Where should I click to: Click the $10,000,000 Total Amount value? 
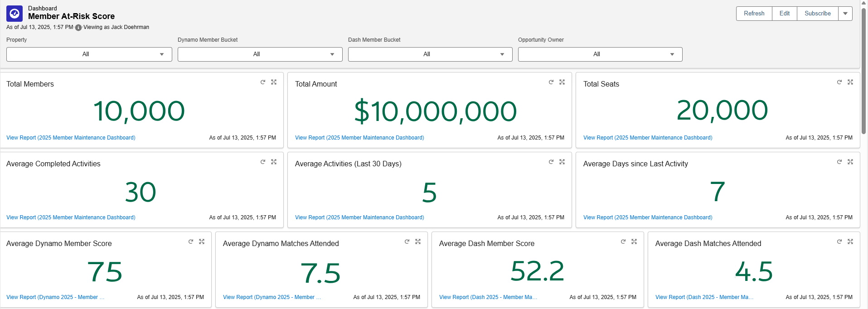pyautogui.click(x=435, y=111)
